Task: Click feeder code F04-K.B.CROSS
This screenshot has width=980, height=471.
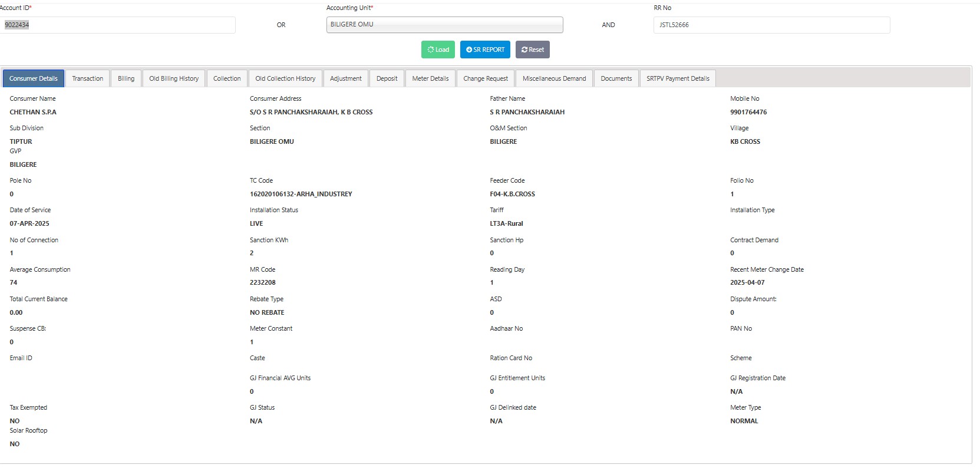Action: pos(513,194)
